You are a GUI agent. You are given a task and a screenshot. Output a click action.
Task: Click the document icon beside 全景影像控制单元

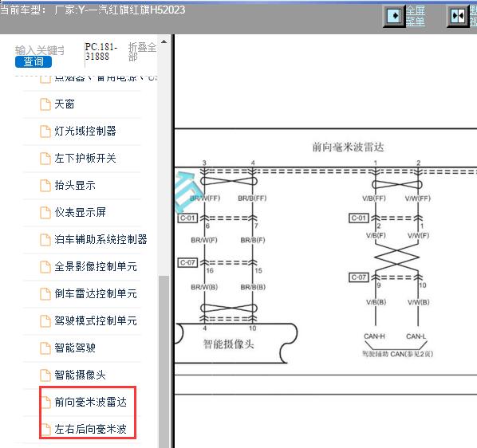pyautogui.click(x=45, y=266)
